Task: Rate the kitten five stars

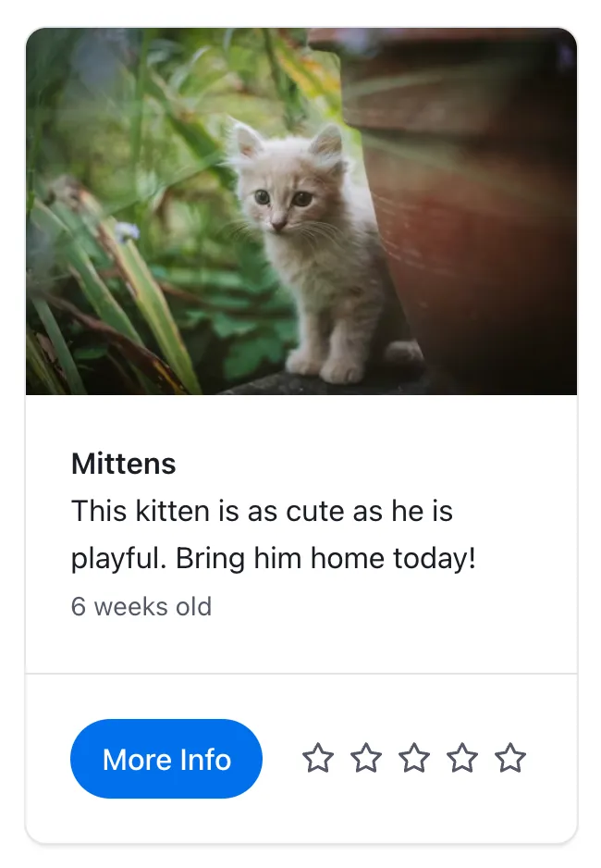Action: click(x=510, y=759)
